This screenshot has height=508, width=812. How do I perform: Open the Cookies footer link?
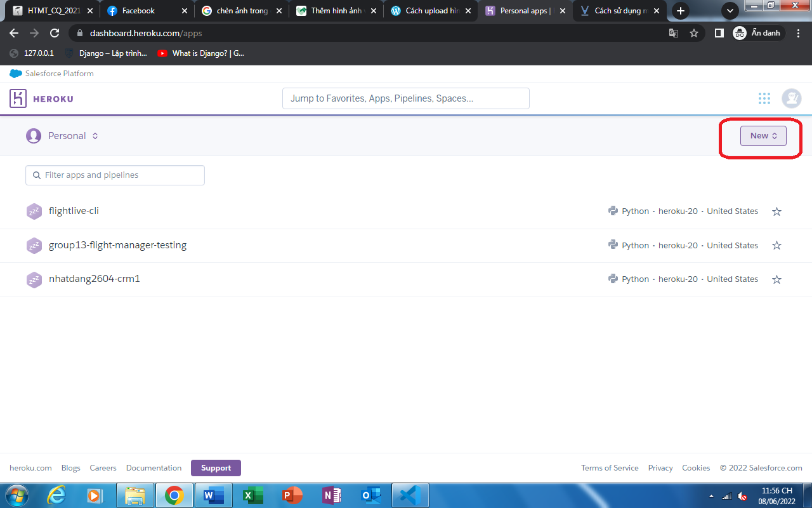click(x=696, y=468)
